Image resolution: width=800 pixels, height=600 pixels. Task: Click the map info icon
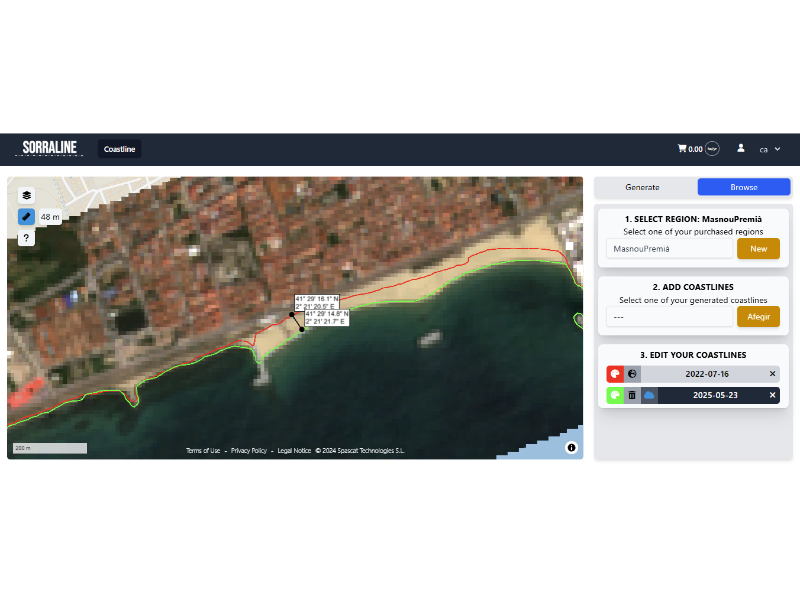(x=571, y=447)
